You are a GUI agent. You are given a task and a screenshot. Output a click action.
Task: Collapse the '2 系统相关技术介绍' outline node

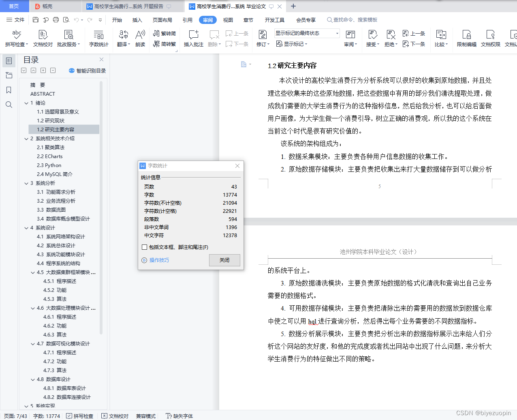(x=26, y=139)
